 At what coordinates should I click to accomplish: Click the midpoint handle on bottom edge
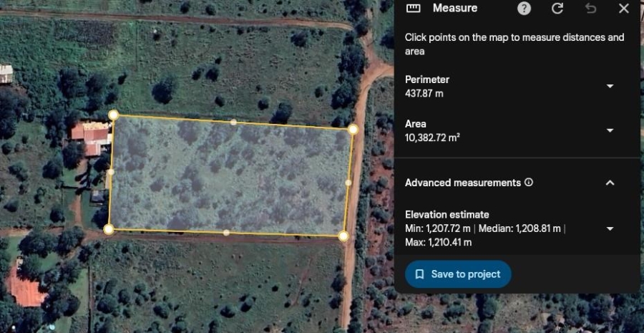[x=226, y=232]
